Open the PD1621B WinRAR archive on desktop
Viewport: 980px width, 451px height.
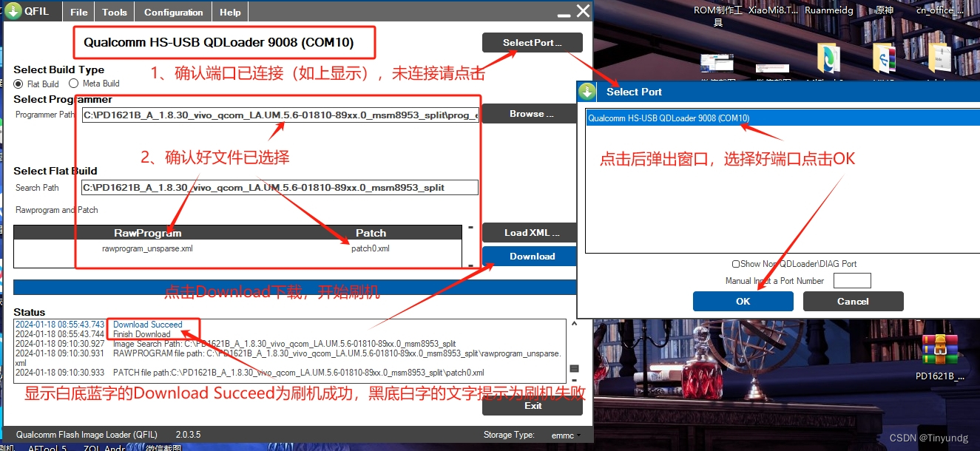click(939, 350)
